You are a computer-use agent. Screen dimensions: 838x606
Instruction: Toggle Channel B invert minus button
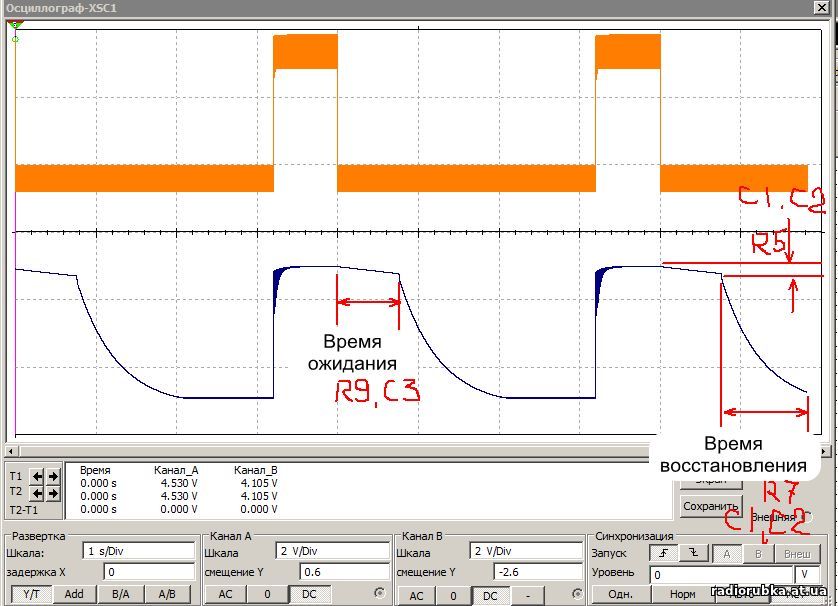[529, 595]
